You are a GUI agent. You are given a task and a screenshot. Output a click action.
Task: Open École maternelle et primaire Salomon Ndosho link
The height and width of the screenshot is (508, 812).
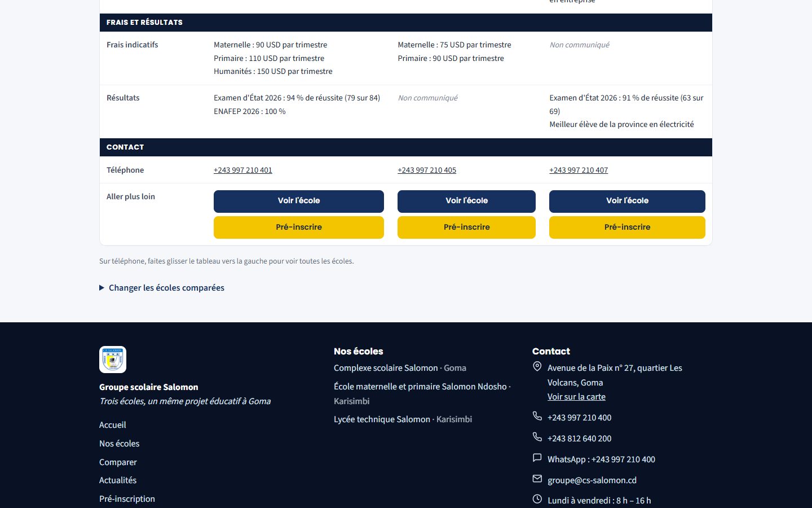tap(422, 394)
